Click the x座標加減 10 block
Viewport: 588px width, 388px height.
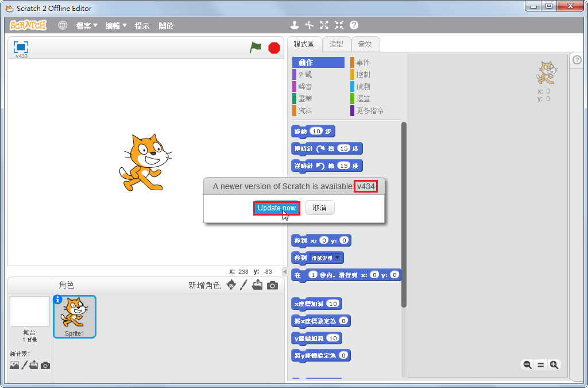coord(316,304)
